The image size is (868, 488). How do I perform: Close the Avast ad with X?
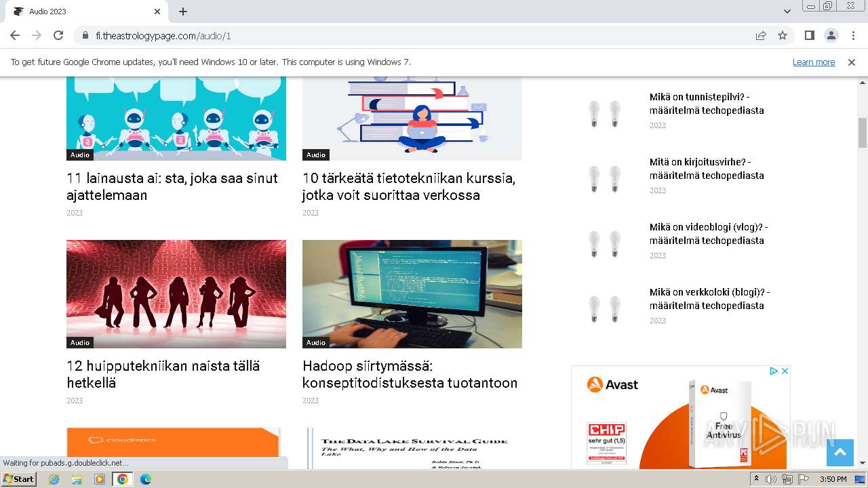point(785,371)
